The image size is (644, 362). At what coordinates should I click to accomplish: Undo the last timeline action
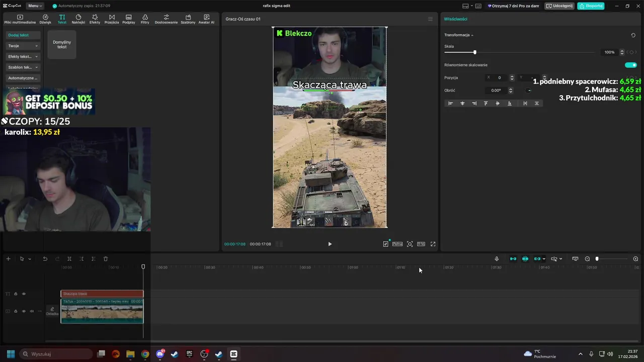pyautogui.click(x=45, y=259)
